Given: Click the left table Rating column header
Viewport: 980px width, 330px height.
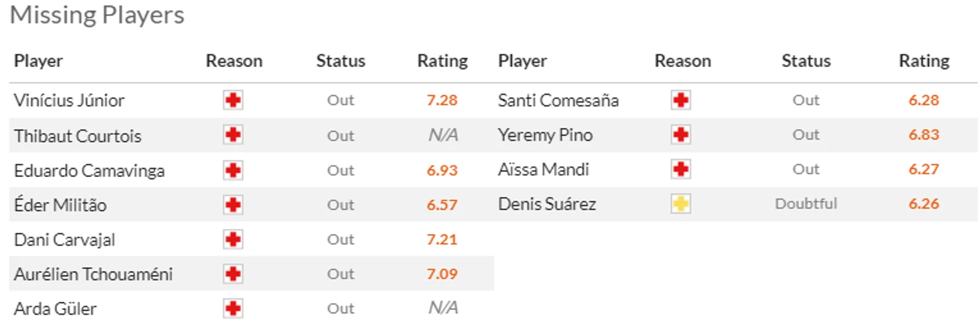Looking at the screenshot, I should 442,61.
